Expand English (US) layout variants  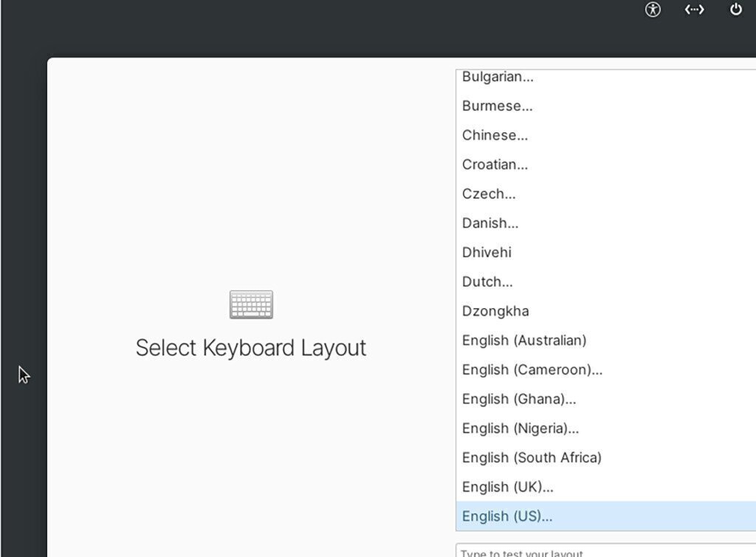tap(507, 516)
